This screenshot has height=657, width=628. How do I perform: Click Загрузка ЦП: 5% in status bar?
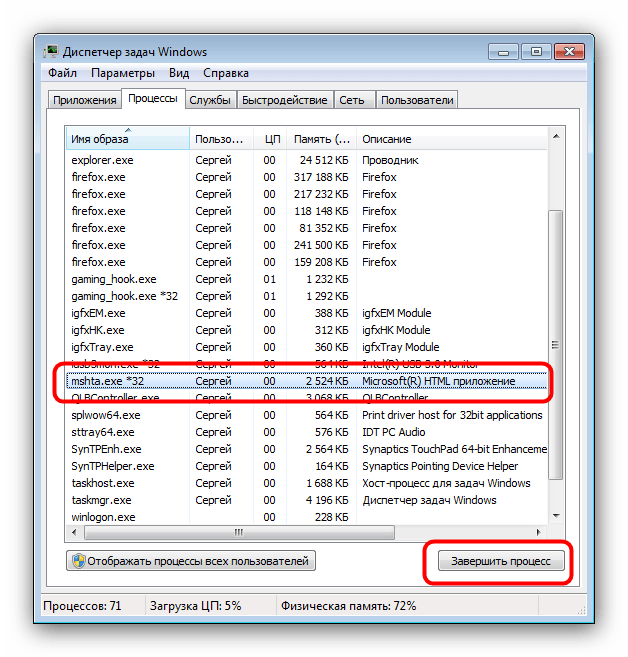[195, 606]
